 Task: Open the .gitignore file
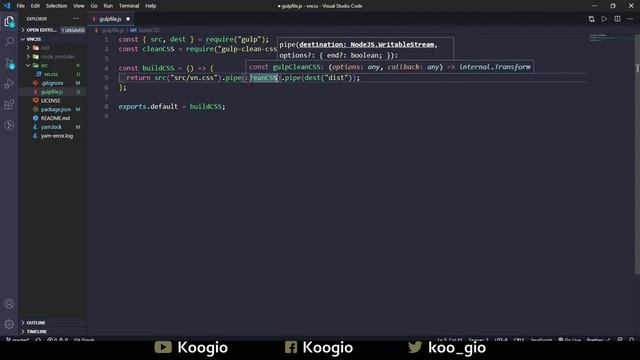coord(52,83)
